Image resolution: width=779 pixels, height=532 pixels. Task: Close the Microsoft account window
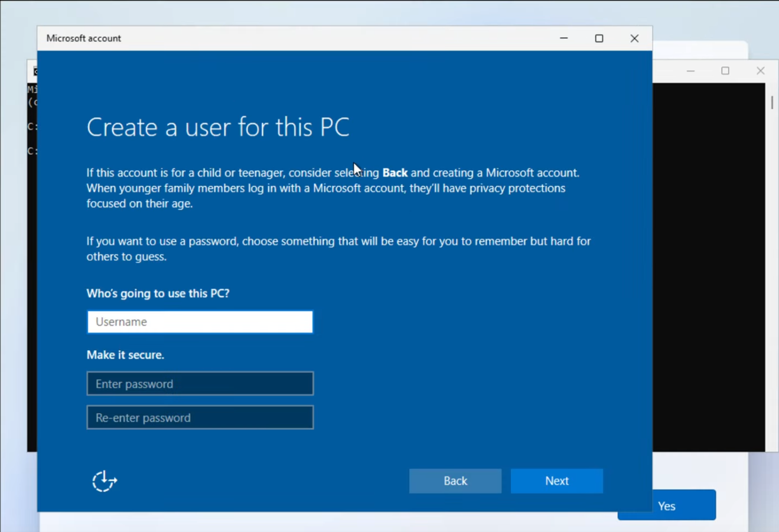pyautogui.click(x=634, y=38)
